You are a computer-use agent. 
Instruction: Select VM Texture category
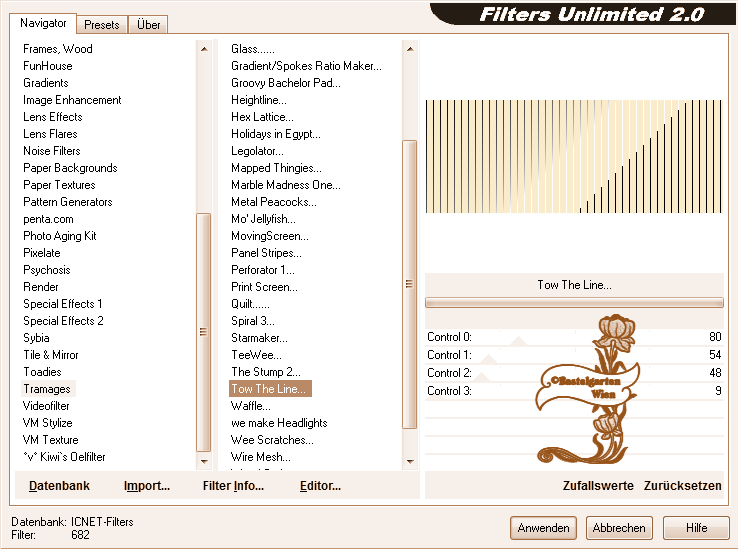pyautogui.click(x=50, y=440)
